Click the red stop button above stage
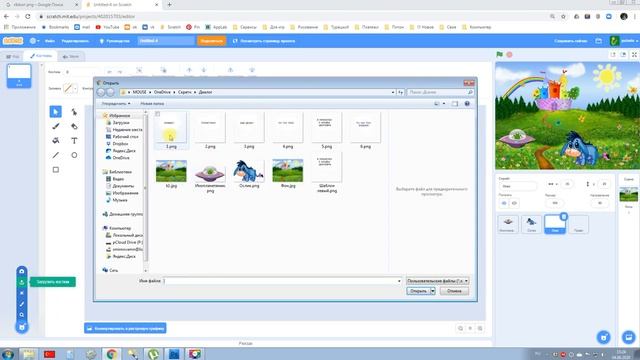The image size is (640, 360). click(x=509, y=54)
